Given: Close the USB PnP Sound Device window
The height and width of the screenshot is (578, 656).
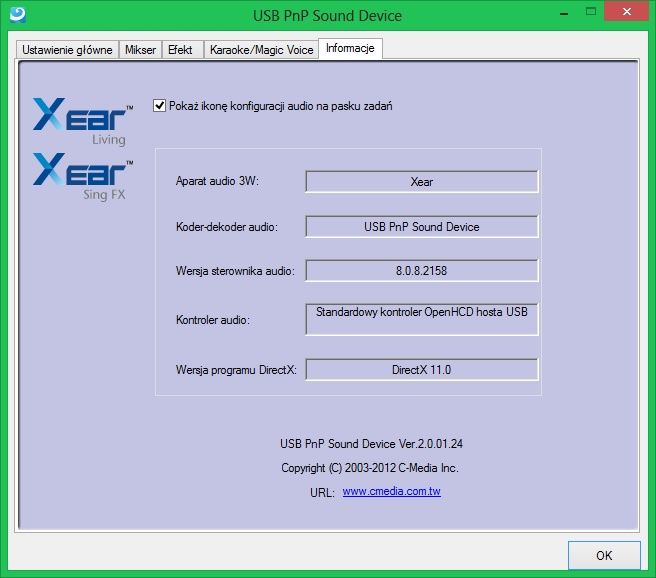Looking at the screenshot, I should [x=626, y=11].
